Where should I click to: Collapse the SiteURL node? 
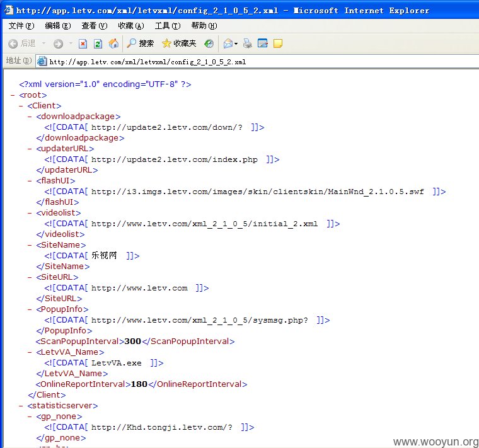coord(30,277)
